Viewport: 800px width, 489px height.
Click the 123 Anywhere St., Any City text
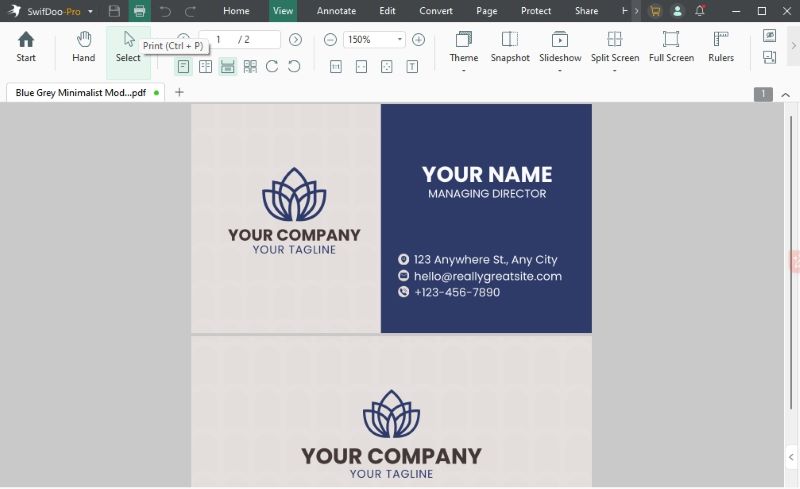click(x=485, y=259)
